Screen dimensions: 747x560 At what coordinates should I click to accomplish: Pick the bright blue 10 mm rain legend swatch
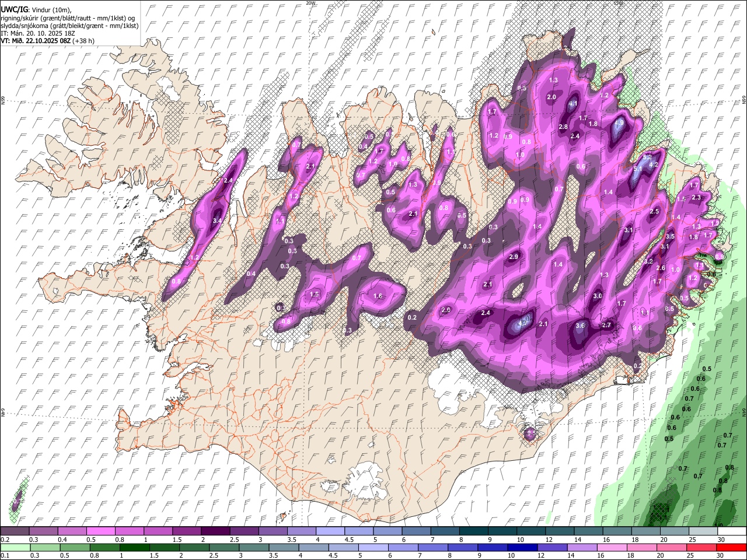(x=521, y=547)
